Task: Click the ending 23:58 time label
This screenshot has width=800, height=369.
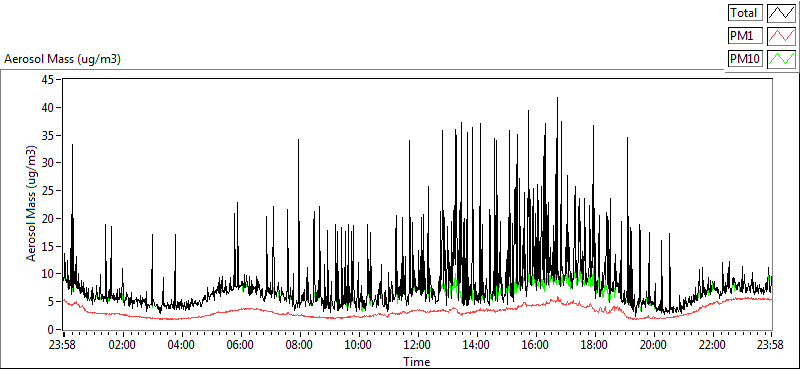Action: (771, 345)
